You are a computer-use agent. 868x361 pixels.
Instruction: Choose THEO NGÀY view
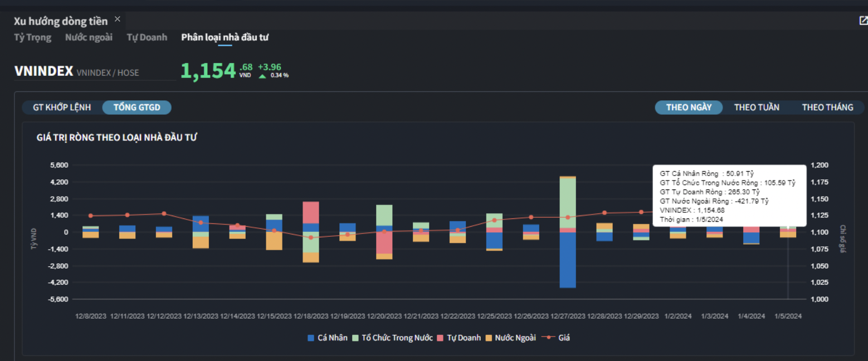689,108
